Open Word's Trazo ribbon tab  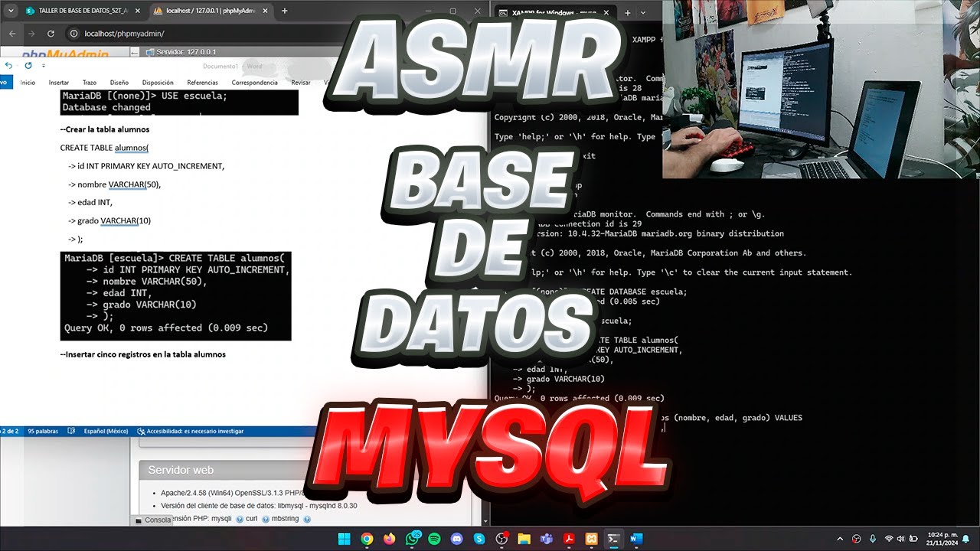[x=90, y=82]
